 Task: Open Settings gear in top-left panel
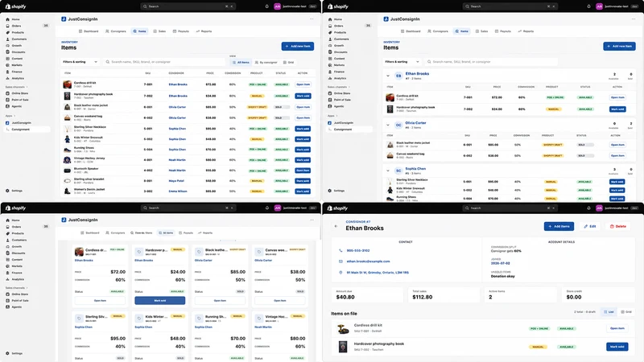[7, 191]
